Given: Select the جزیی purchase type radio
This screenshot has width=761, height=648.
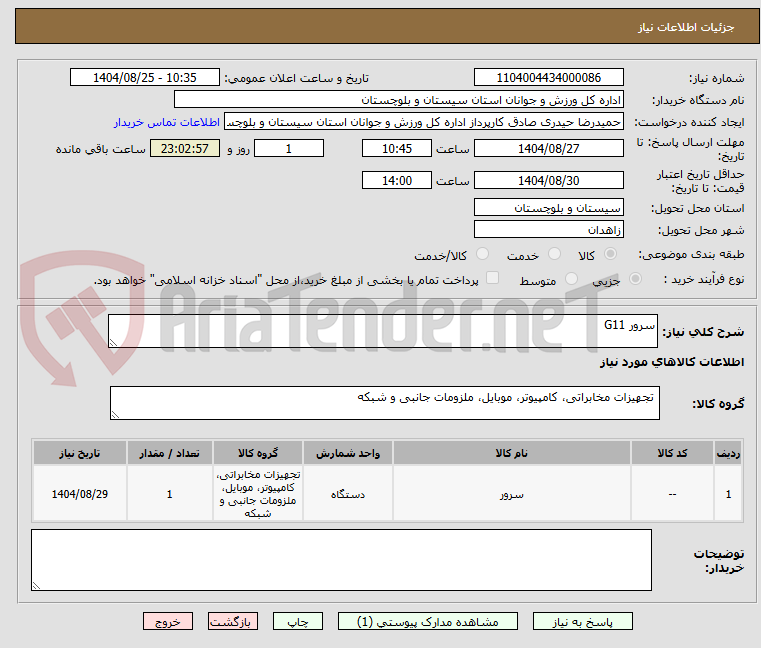Looking at the screenshot, I should [x=635, y=279].
